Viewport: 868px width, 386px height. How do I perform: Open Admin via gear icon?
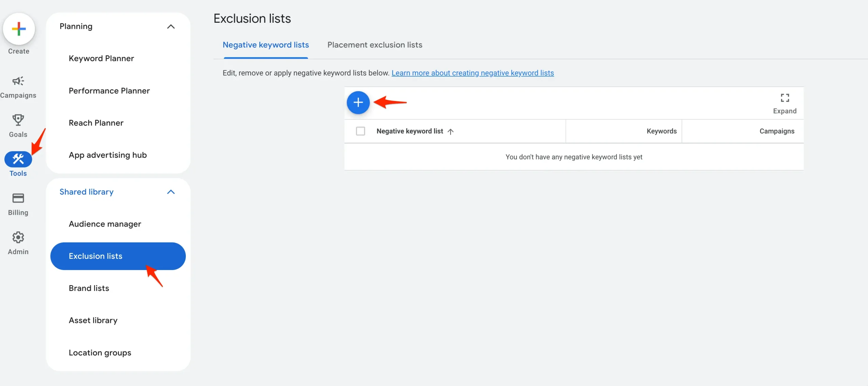coord(18,237)
